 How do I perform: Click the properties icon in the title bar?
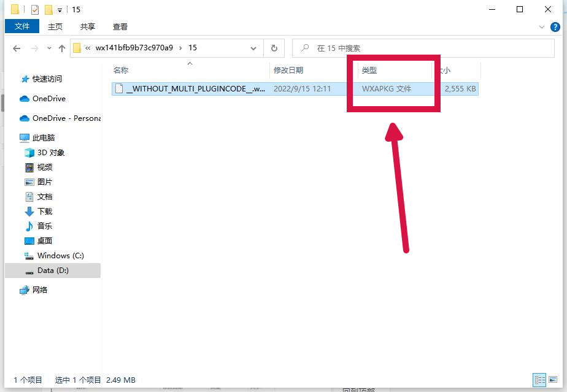tap(35, 9)
